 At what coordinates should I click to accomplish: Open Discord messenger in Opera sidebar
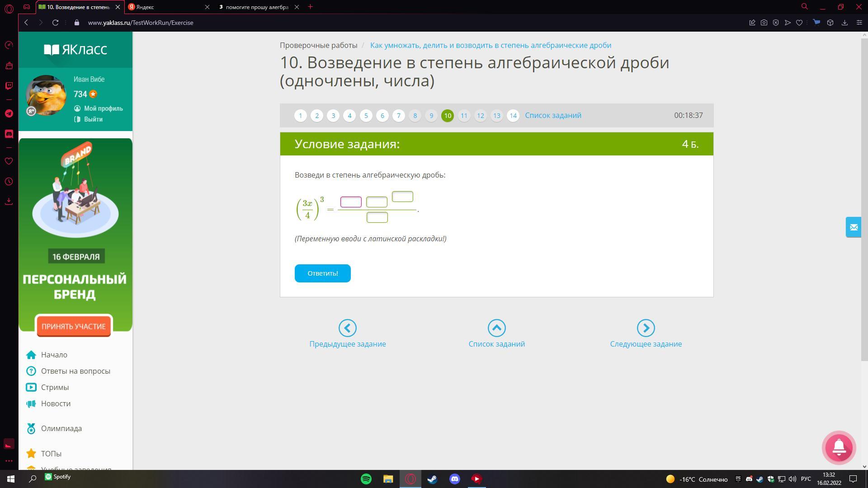click(9, 134)
